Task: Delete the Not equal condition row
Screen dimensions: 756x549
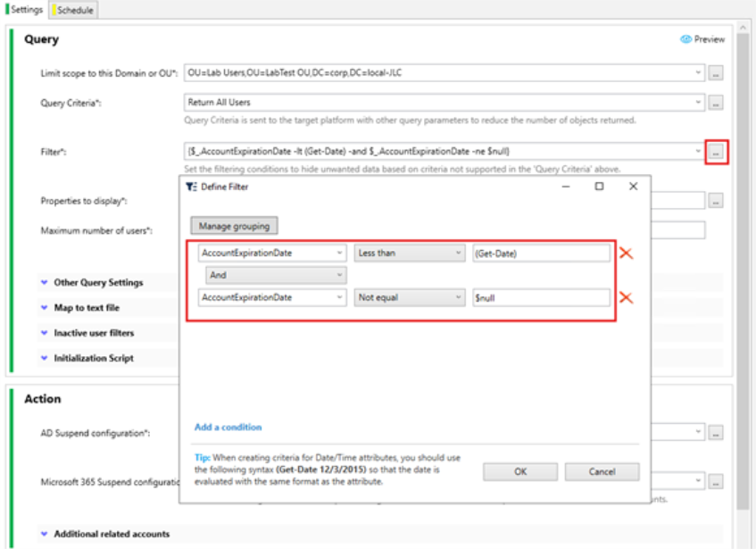Action: [626, 297]
